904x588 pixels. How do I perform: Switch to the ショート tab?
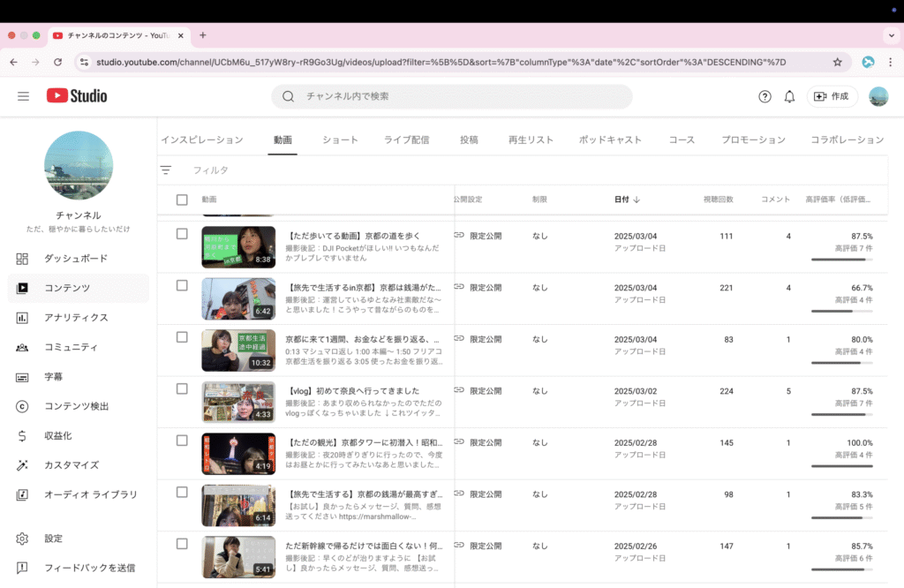tap(340, 139)
